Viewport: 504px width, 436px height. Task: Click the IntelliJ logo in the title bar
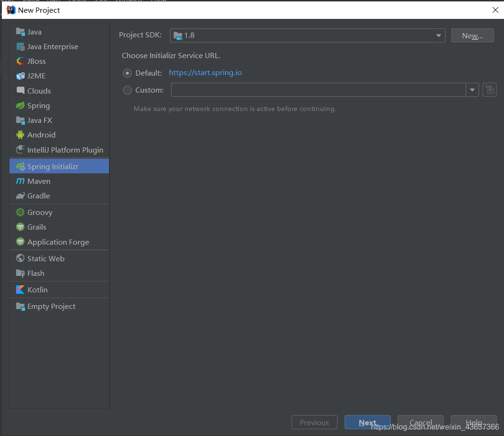pyautogui.click(x=10, y=10)
